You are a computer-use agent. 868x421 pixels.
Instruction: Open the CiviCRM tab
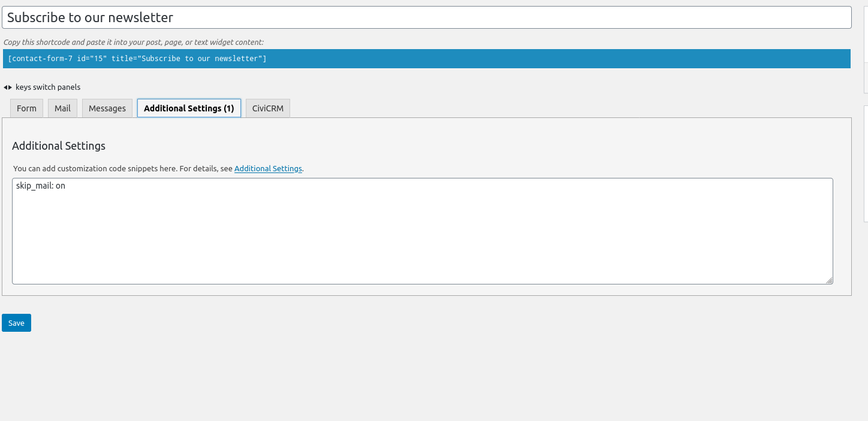coord(268,108)
